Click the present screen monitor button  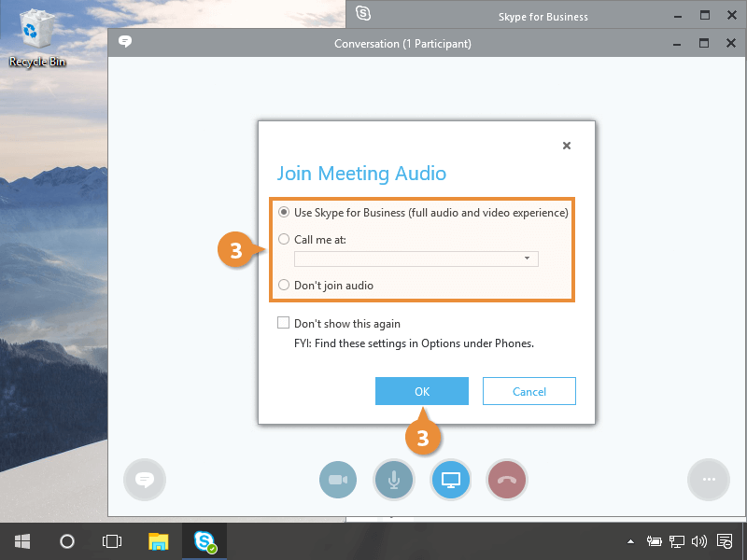(x=451, y=481)
